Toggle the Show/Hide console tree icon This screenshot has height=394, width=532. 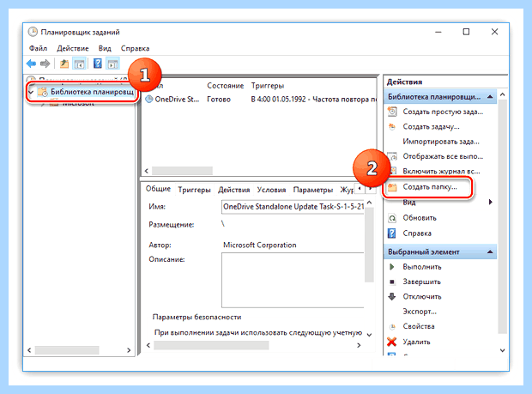[80, 64]
